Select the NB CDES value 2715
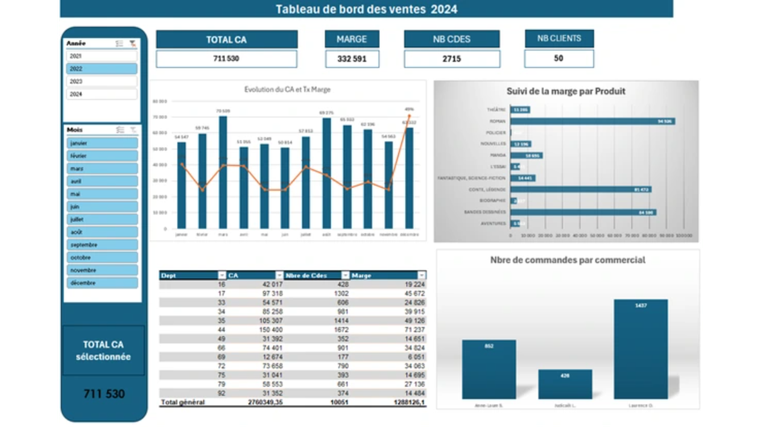760x427 pixels. (x=452, y=59)
